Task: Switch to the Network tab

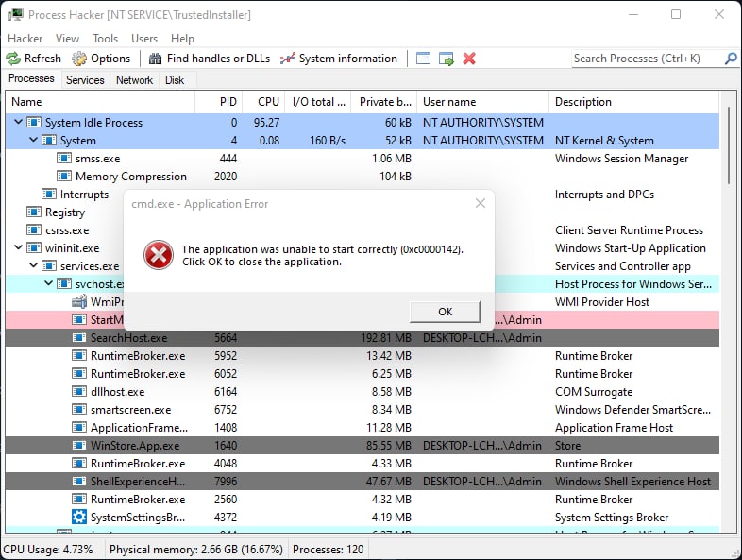Action: (x=134, y=80)
